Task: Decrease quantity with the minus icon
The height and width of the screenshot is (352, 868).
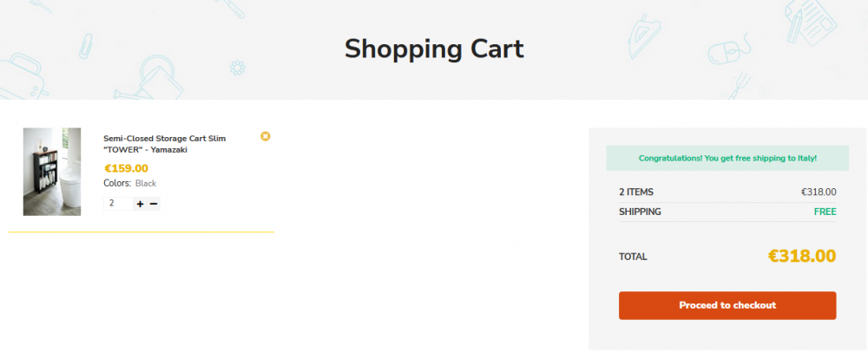Action: [154, 204]
